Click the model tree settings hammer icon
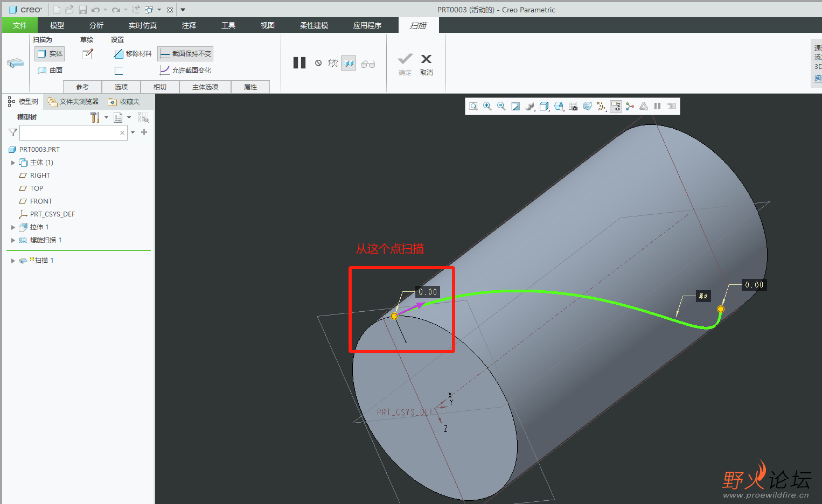 point(95,117)
